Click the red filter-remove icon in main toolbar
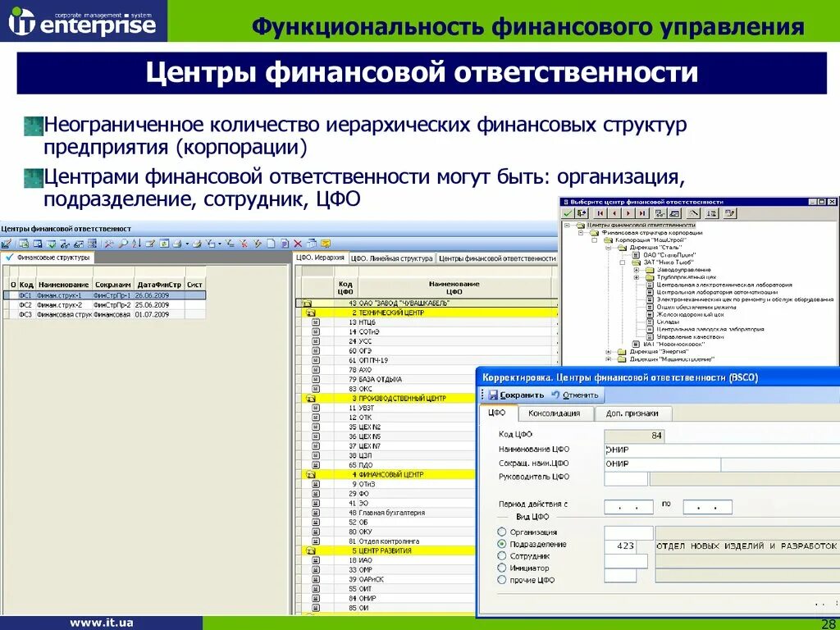 (244, 244)
